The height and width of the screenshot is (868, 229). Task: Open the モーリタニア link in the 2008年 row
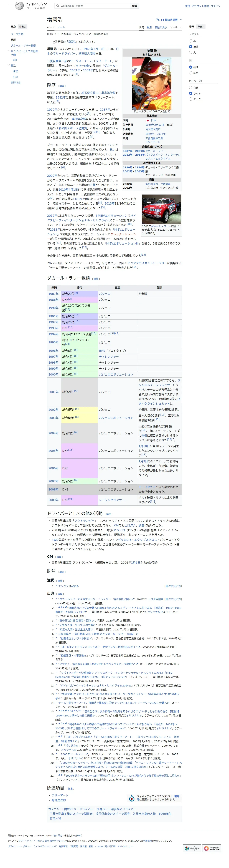click(147, 487)
